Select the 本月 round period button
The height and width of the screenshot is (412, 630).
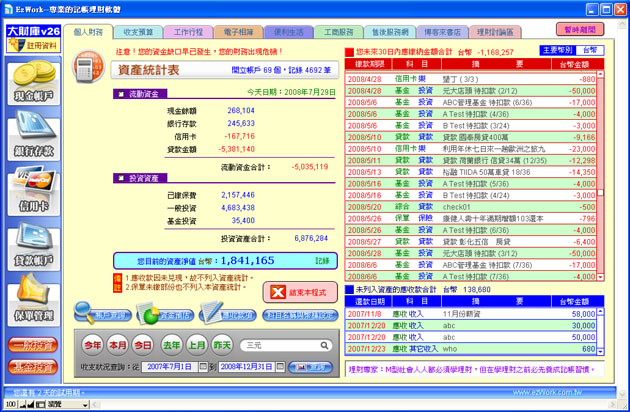(x=118, y=344)
